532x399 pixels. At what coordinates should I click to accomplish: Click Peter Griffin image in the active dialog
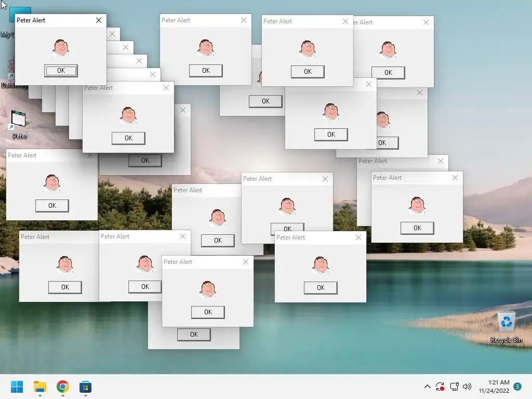[x=61, y=47]
